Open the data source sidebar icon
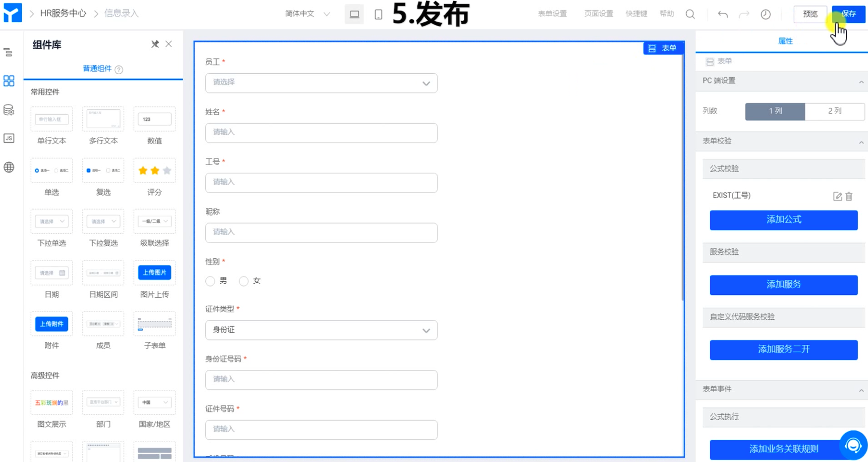The width and height of the screenshot is (868, 462). point(9,110)
